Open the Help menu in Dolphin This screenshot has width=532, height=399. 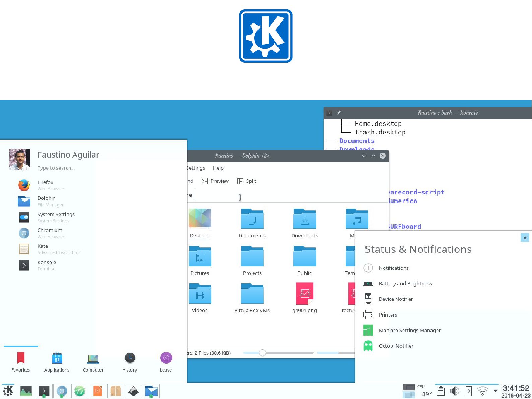218,168
